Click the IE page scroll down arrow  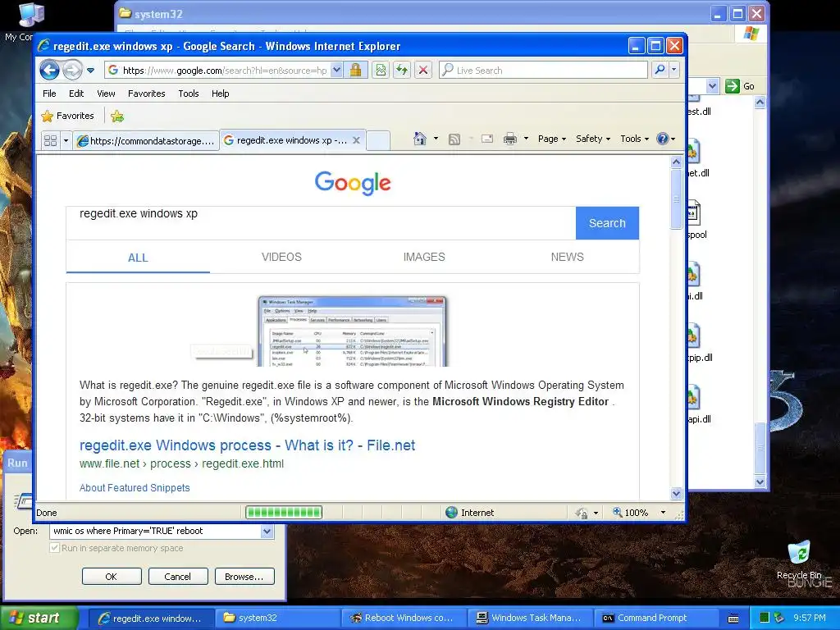click(676, 493)
